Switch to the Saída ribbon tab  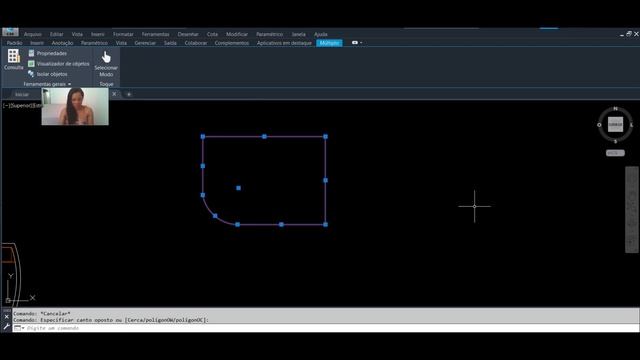click(170, 43)
